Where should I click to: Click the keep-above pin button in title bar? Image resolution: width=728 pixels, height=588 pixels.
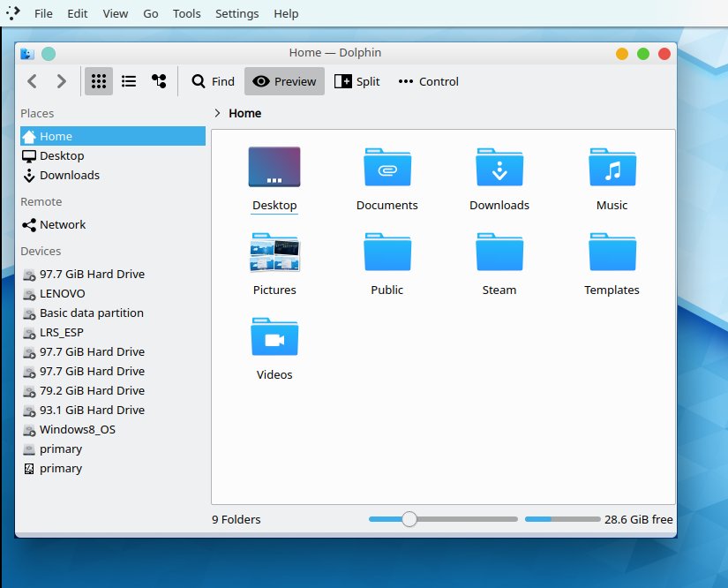tap(49, 54)
